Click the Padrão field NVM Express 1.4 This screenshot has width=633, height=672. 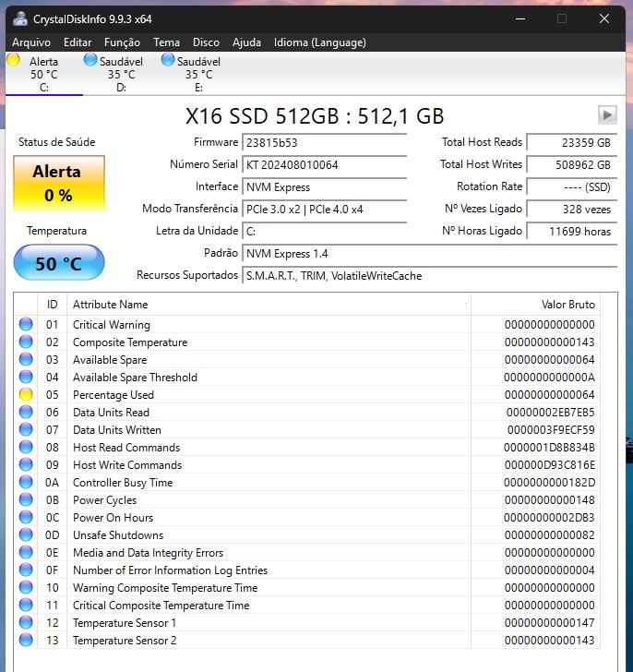pyautogui.click(x=430, y=254)
